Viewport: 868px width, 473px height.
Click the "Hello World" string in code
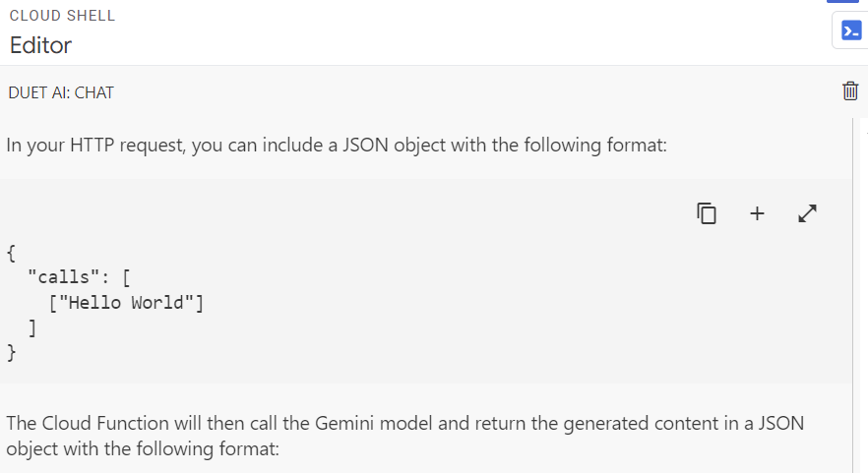(x=126, y=302)
